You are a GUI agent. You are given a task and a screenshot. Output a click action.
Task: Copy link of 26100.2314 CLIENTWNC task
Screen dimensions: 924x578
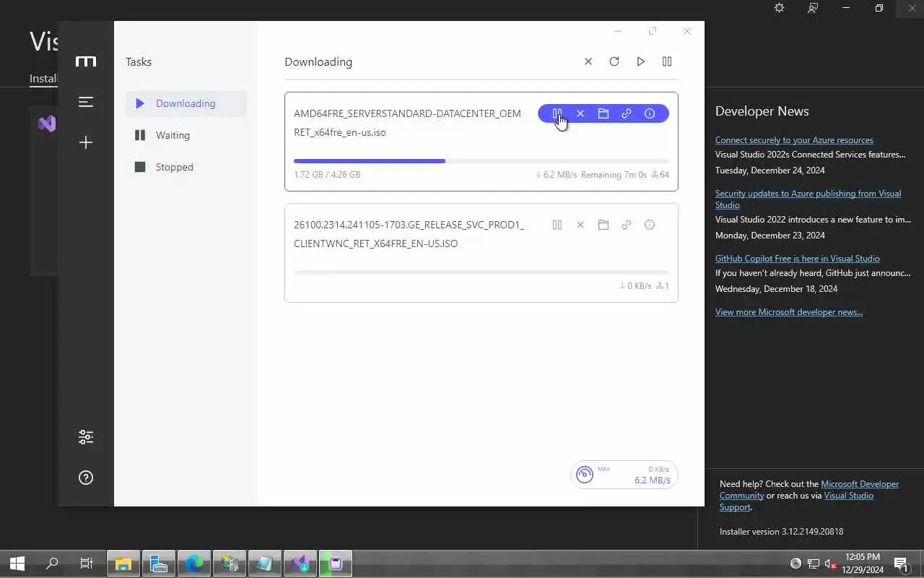point(627,225)
